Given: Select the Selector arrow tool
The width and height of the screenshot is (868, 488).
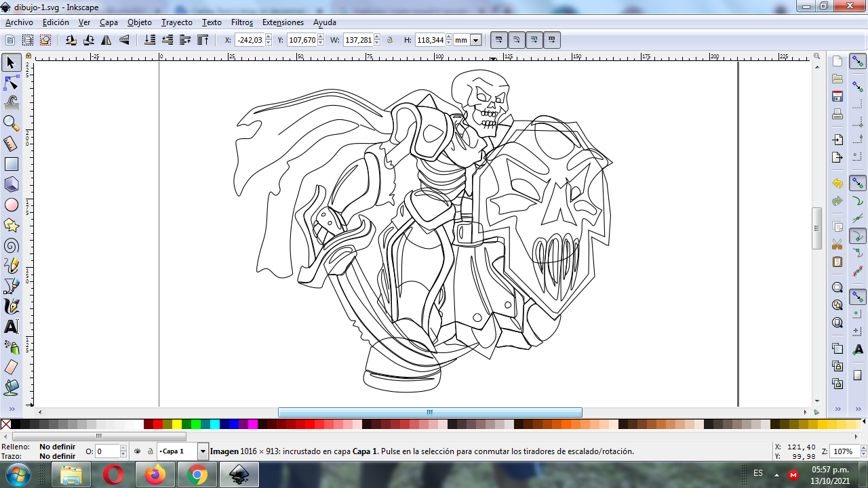Looking at the screenshot, I should pos(11,63).
